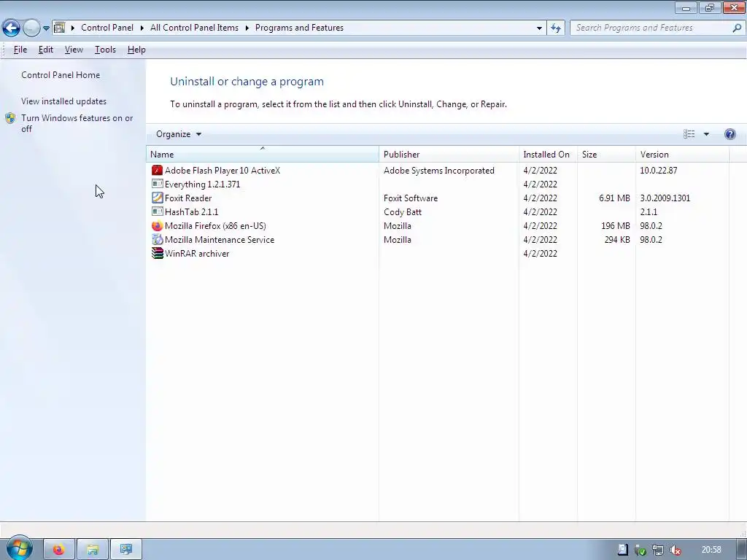The width and height of the screenshot is (747, 560).
Task: Open Windows Explorer from the taskbar
Action: point(93,550)
